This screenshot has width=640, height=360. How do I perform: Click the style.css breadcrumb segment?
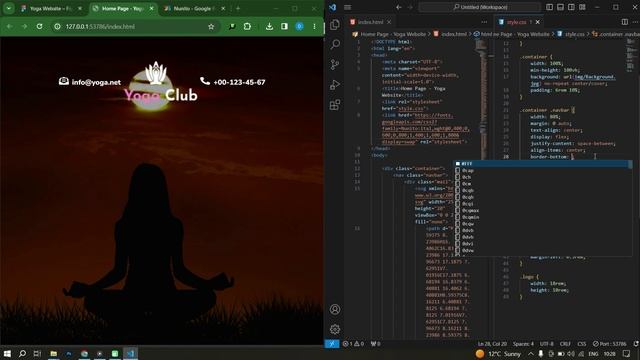pos(571,34)
